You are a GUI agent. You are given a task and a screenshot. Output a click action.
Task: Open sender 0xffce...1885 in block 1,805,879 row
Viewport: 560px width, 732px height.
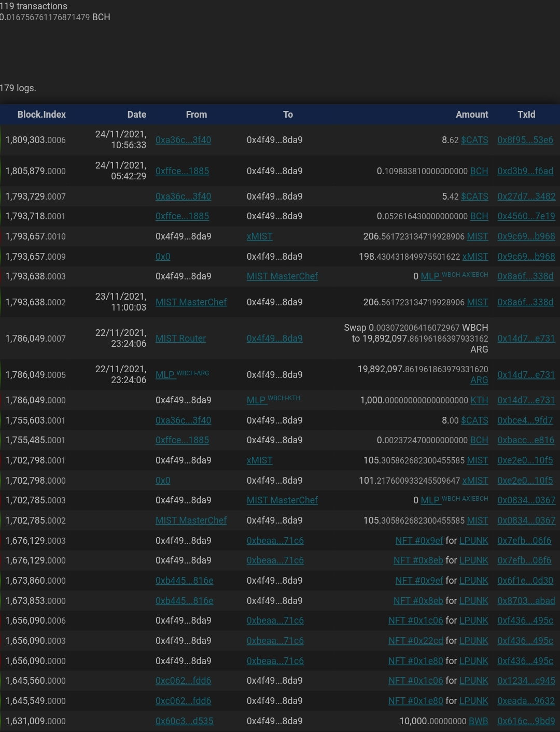[182, 171]
